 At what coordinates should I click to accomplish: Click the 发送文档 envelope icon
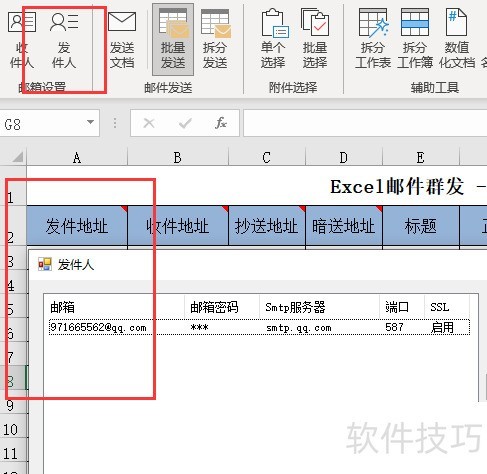tap(122, 39)
